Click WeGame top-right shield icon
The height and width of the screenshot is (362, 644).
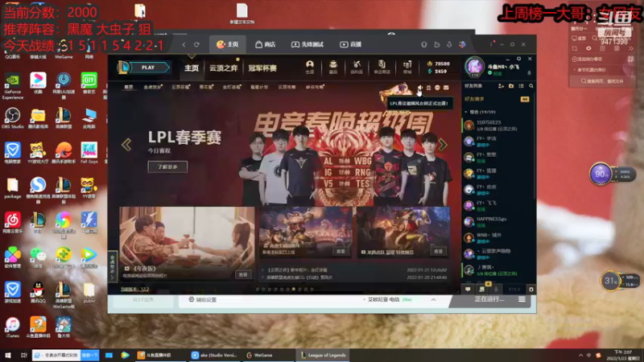point(424,44)
